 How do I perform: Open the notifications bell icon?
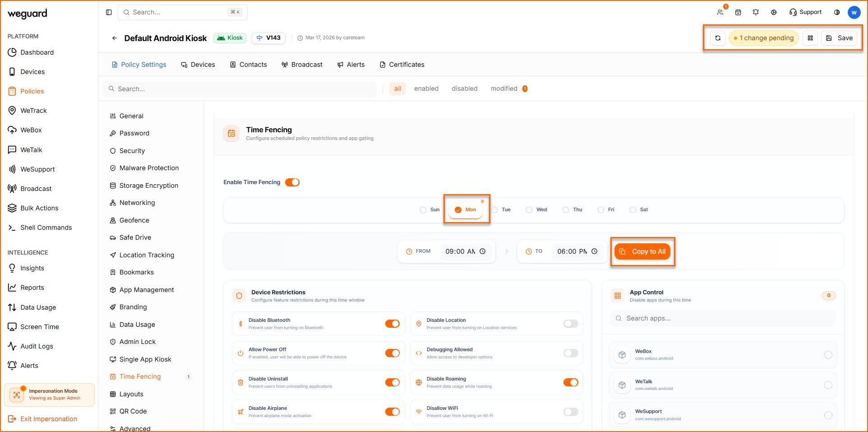756,12
